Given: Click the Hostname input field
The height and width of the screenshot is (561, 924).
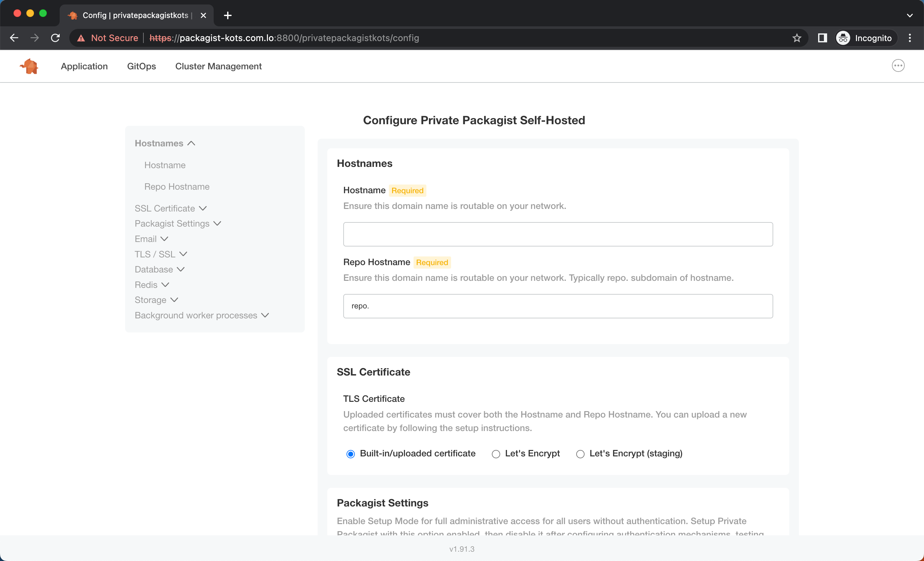Looking at the screenshot, I should (558, 234).
